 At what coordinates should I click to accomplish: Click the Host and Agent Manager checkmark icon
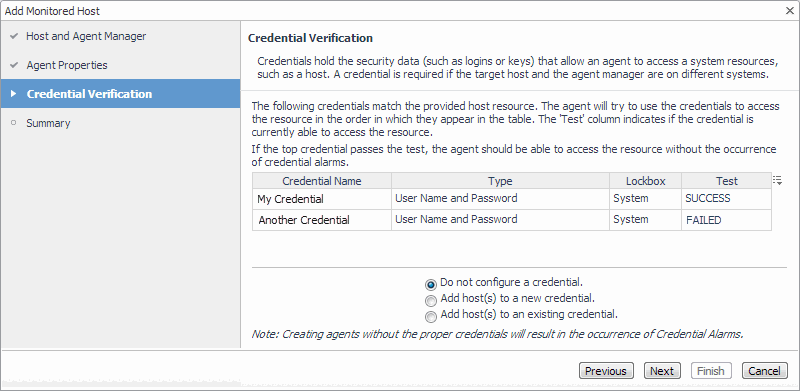[x=14, y=36]
